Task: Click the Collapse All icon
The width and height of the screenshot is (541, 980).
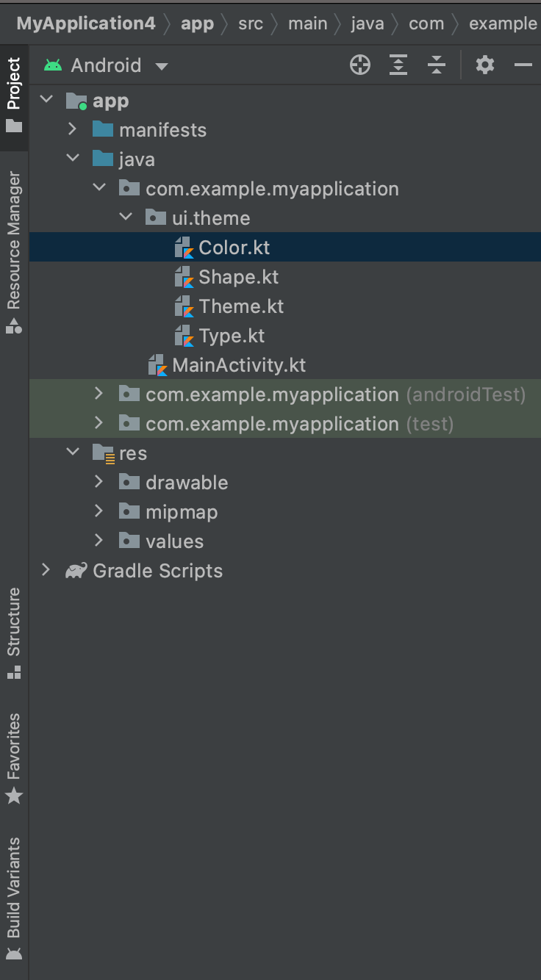Action: click(437, 65)
